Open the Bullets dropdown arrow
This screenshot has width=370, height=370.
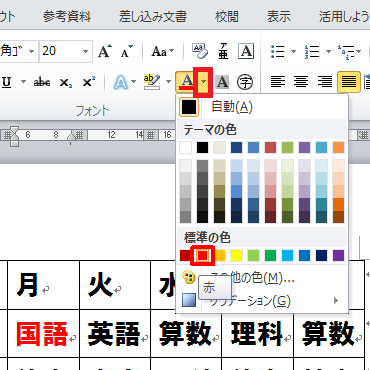293,51
